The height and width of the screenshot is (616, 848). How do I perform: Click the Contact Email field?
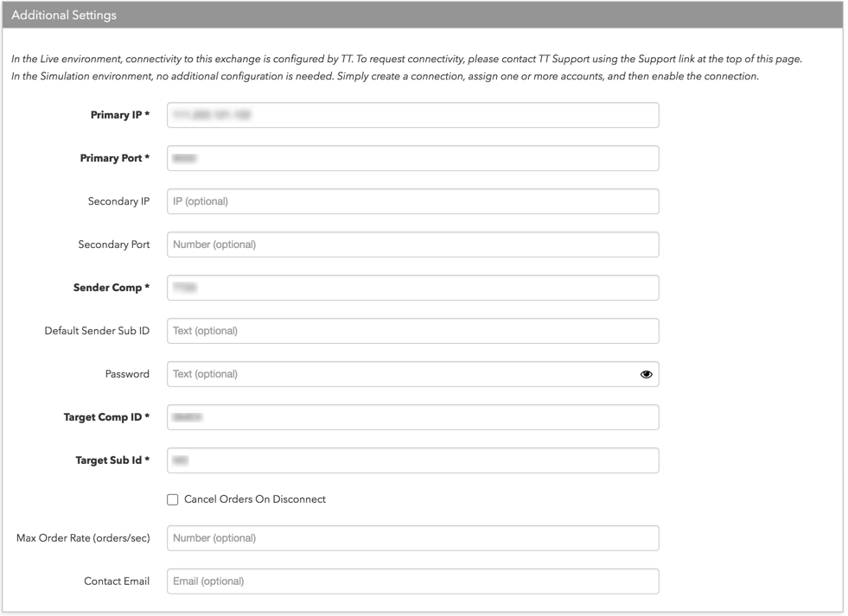[x=412, y=581]
